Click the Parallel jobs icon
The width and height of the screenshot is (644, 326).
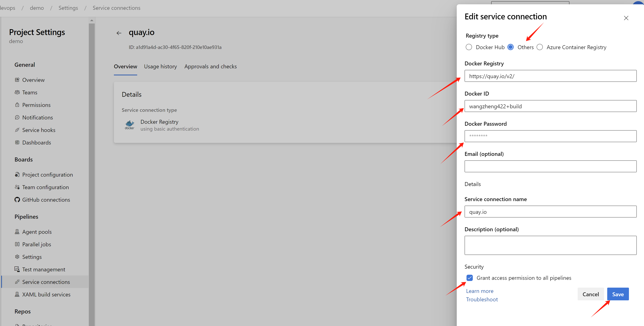click(17, 244)
